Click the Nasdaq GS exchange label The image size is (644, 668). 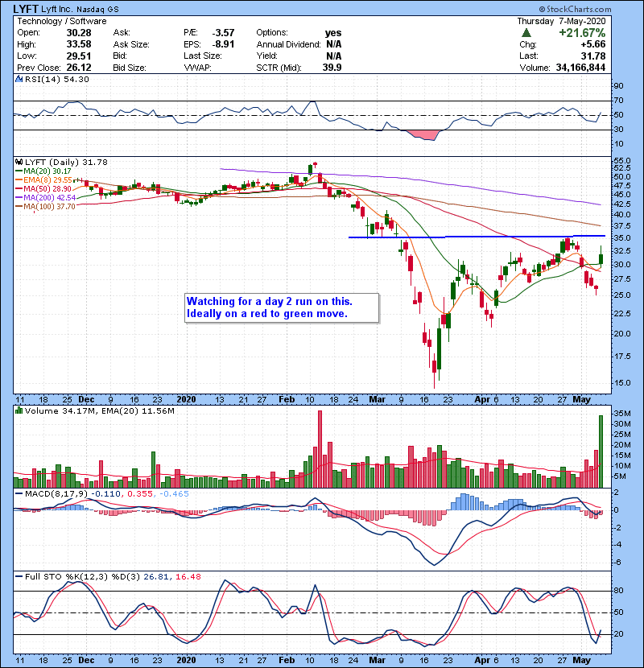point(97,9)
